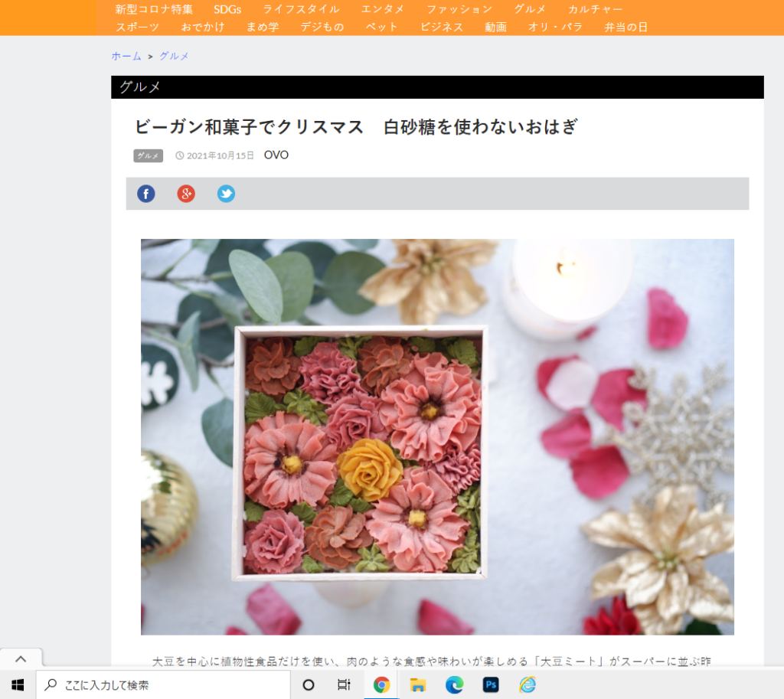Viewport: 784px width, 699px height.
Task: Go to ライフスタイル section
Action: [301, 9]
